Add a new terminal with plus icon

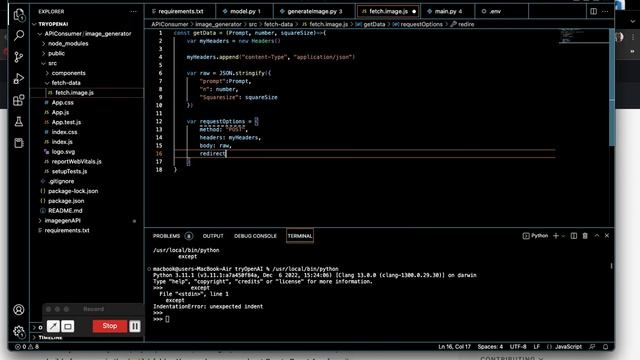pyautogui.click(x=556, y=236)
